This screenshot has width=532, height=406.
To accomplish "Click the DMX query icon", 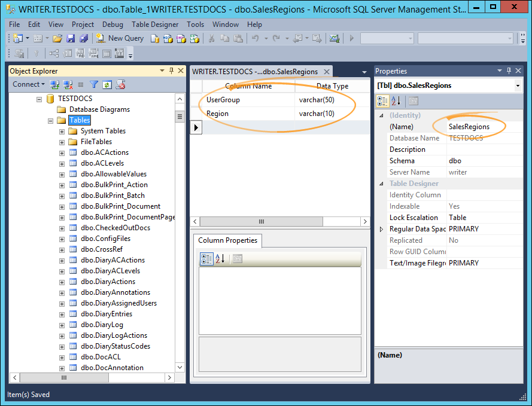I will [x=181, y=39].
